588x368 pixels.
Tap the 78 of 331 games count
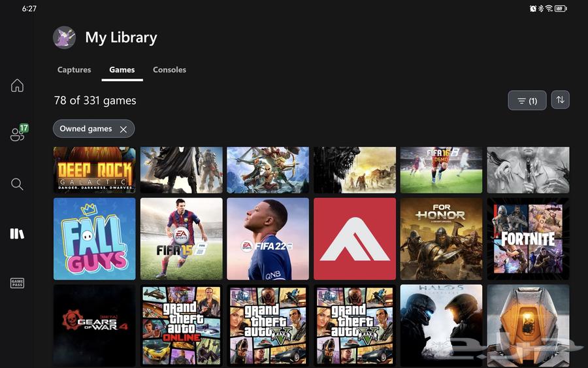pos(95,101)
